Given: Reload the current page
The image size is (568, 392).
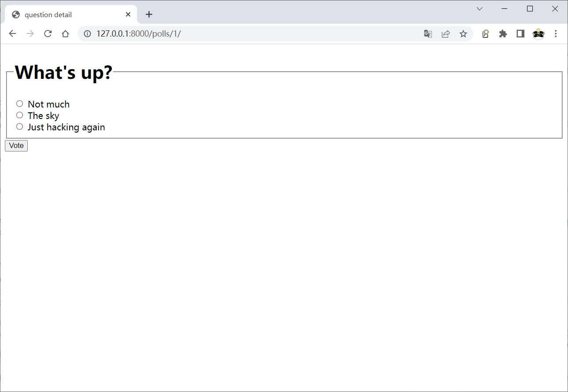Looking at the screenshot, I should click(48, 34).
